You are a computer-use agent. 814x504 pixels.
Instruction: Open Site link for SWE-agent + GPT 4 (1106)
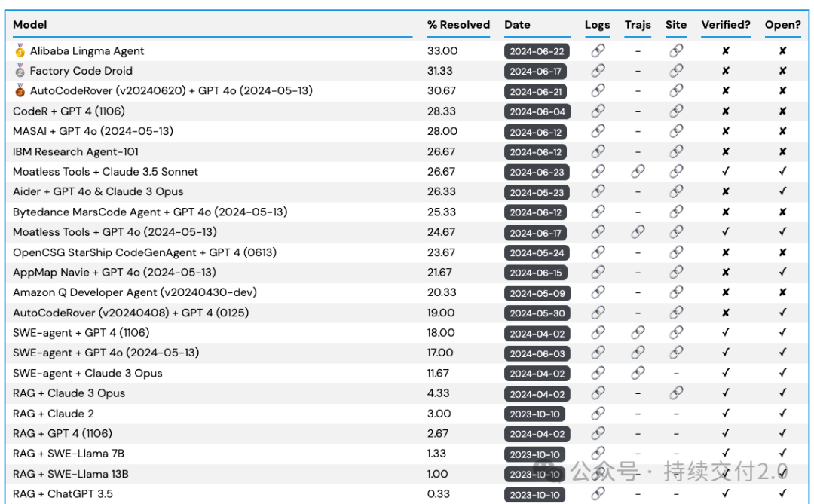[x=676, y=332]
